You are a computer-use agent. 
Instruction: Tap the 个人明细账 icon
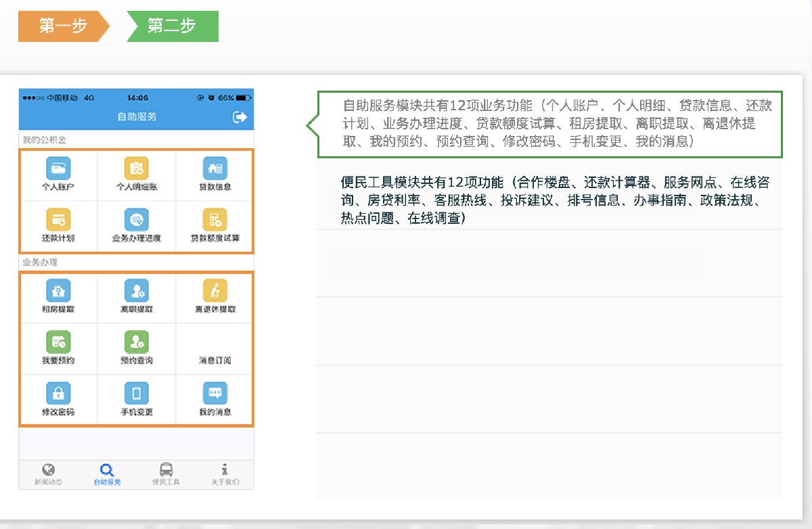pyautogui.click(x=137, y=168)
